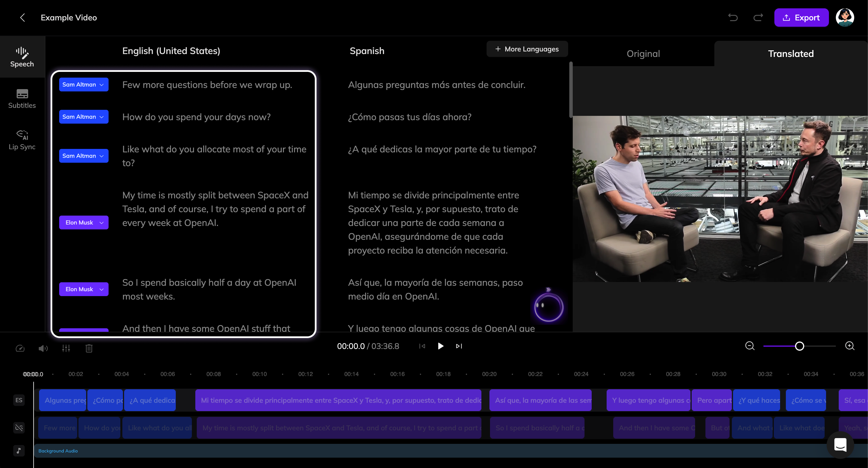Edit English text 'How do you spend your days now?'
The width and height of the screenshot is (868, 468).
(196, 117)
